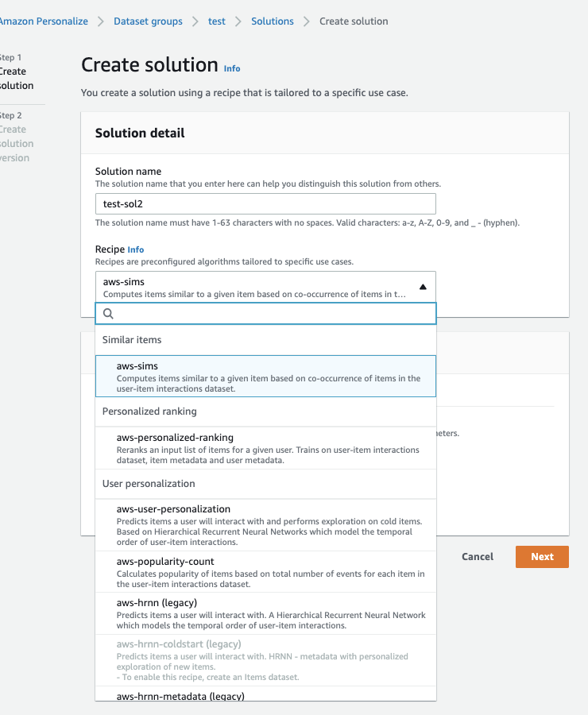
Task: Open the test breadcrumb link
Action: tap(217, 21)
